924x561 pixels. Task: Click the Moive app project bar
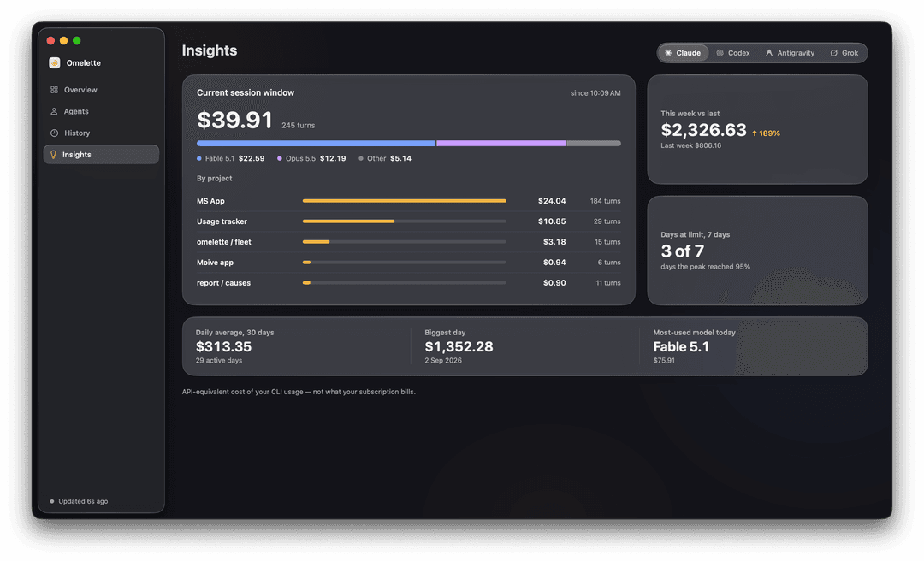point(404,263)
